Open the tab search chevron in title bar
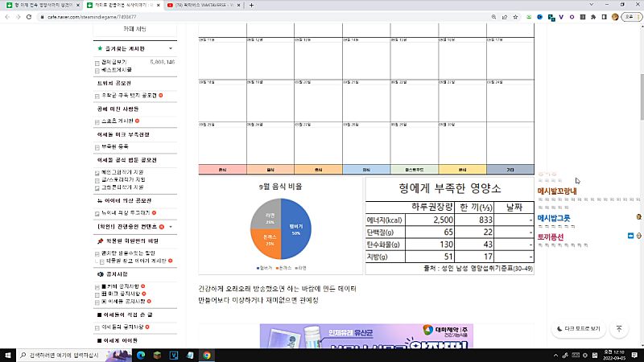The height and width of the screenshot is (362, 644). coord(591,5)
